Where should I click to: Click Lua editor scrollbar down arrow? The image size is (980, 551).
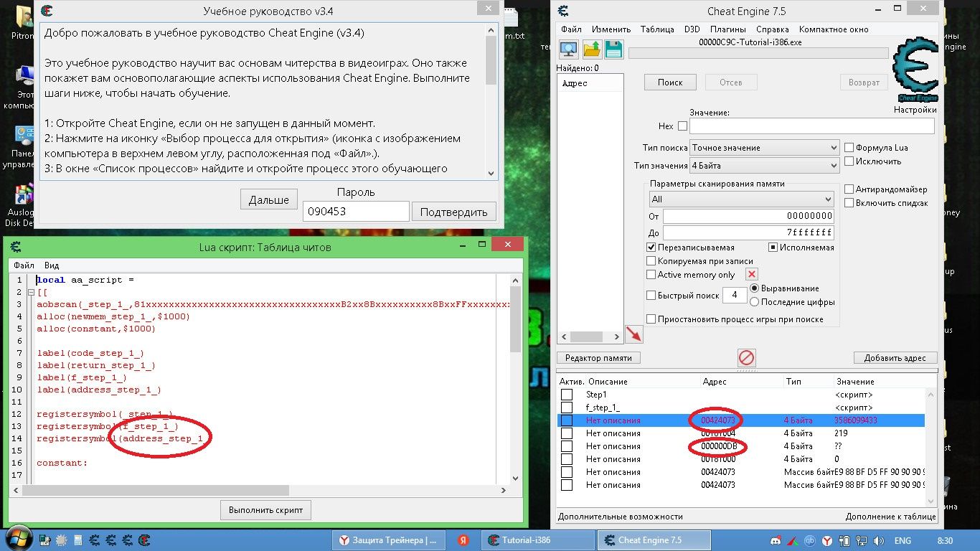515,478
